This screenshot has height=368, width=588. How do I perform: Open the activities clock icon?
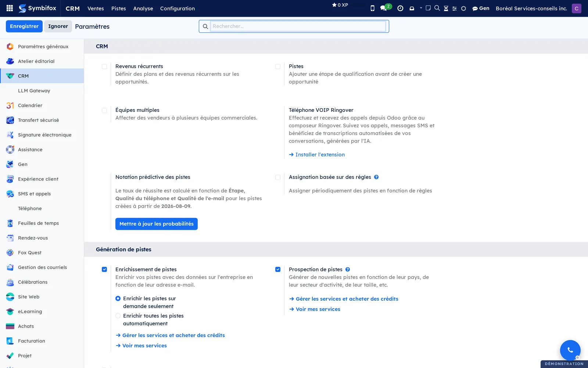400,8
